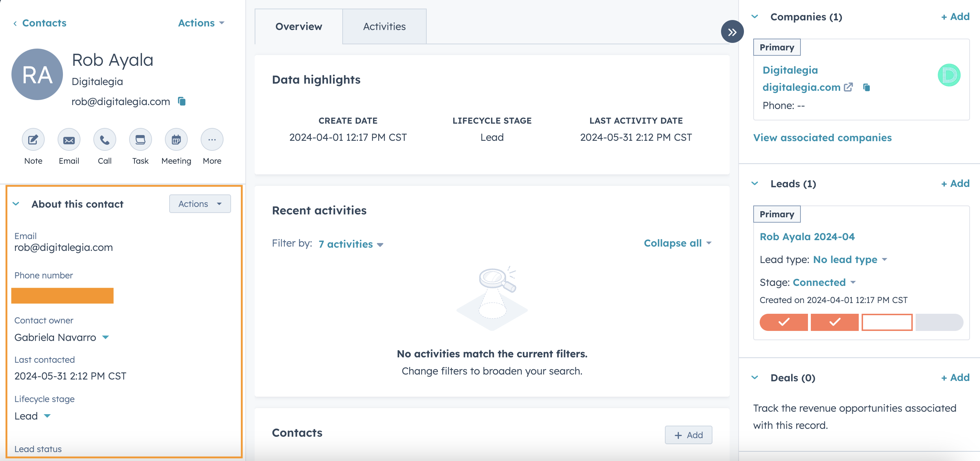The height and width of the screenshot is (461, 980).
Task: Switch to the Overview tab
Action: click(x=299, y=26)
